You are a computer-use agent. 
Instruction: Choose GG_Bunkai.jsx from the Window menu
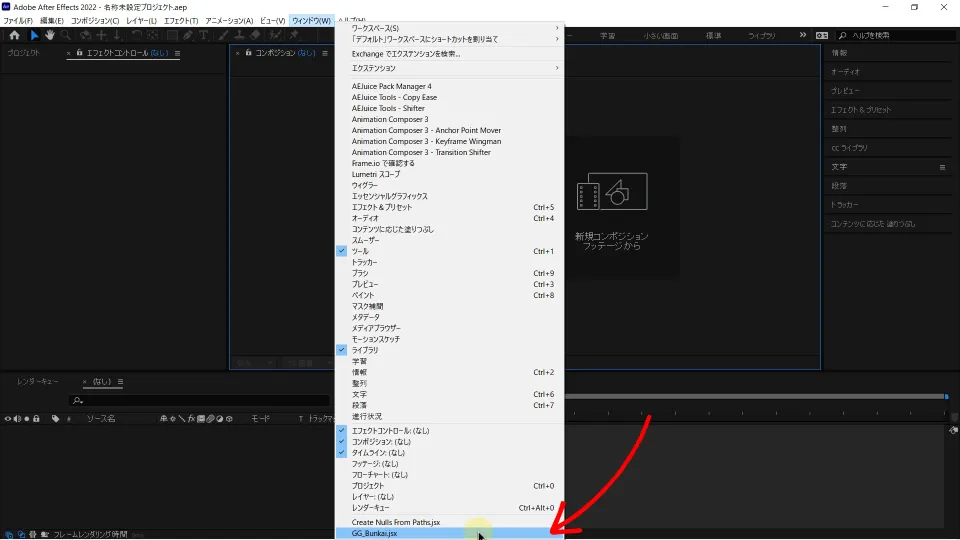coord(450,533)
